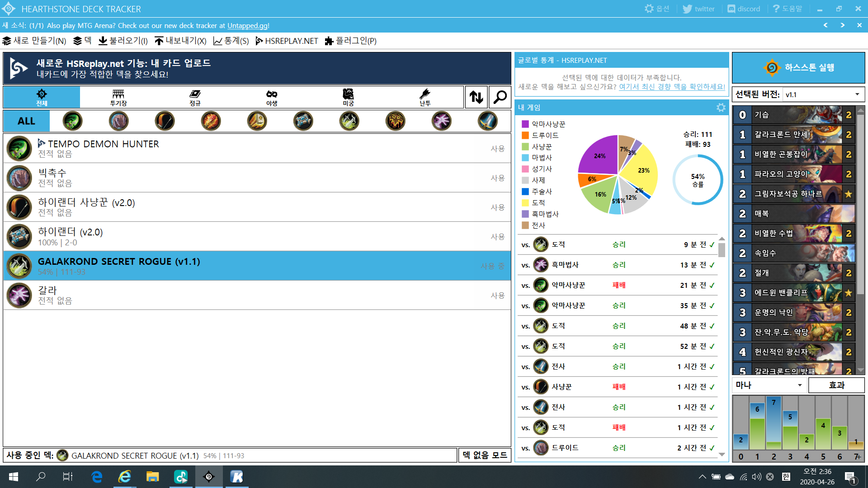868x488 pixels.
Task: Filter decks by Shaman class icon
Action: click(395, 121)
